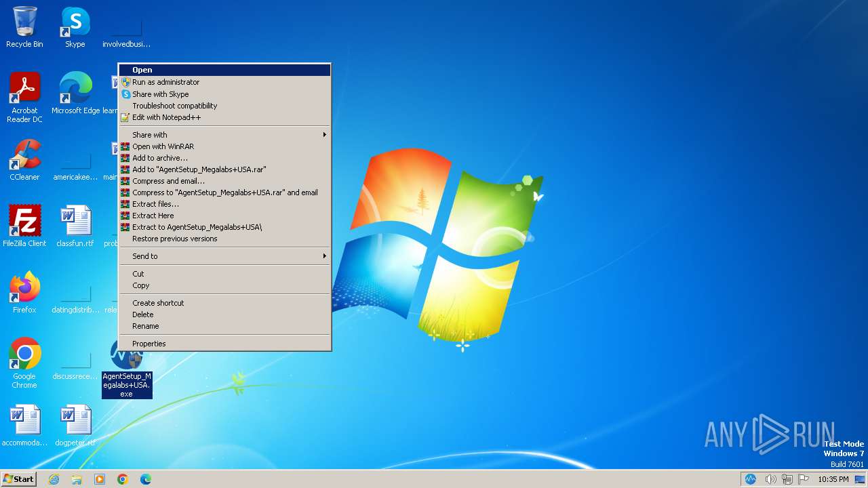Click the taskbar clock 10:35 PM
Image resolution: width=868 pixels, height=488 pixels.
pyautogui.click(x=833, y=479)
